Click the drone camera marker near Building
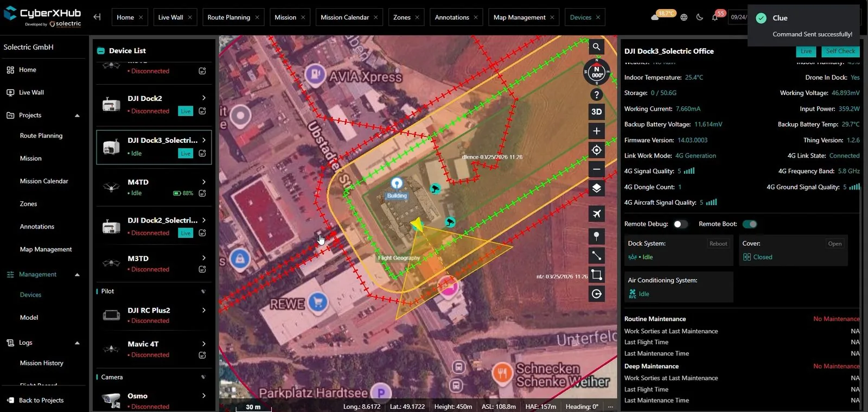Viewport: 868px width, 412px height. pos(435,189)
